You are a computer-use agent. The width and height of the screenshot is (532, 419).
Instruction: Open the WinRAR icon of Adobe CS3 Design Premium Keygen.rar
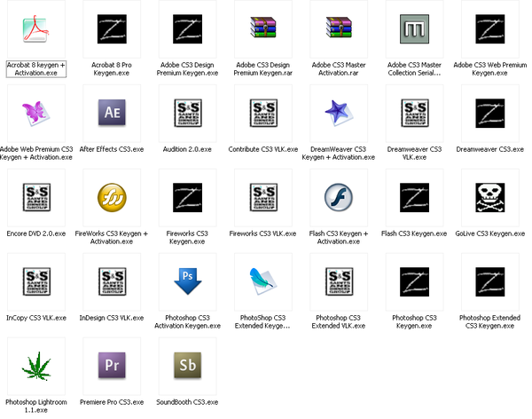[x=263, y=28]
